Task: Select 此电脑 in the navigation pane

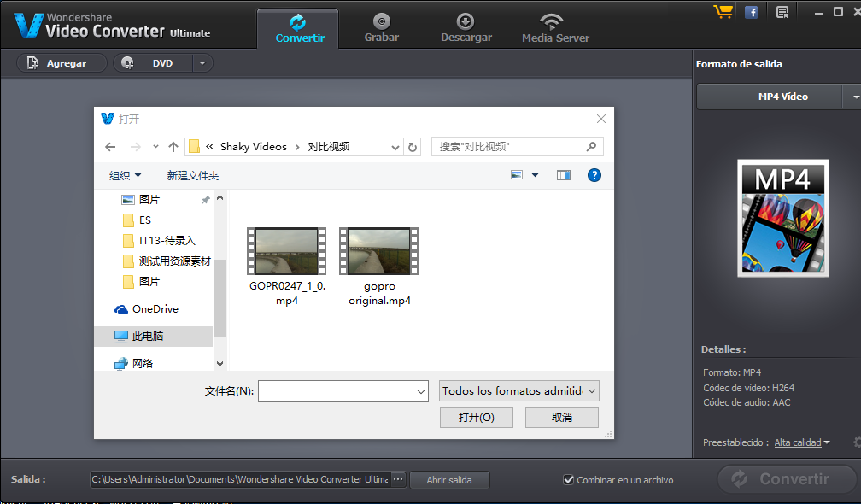Action: [154, 336]
